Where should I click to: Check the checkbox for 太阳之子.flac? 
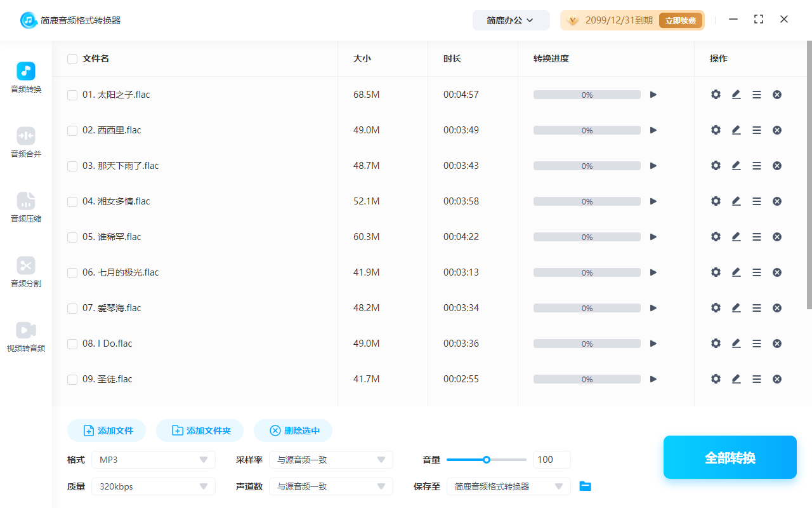pyautogui.click(x=72, y=94)
